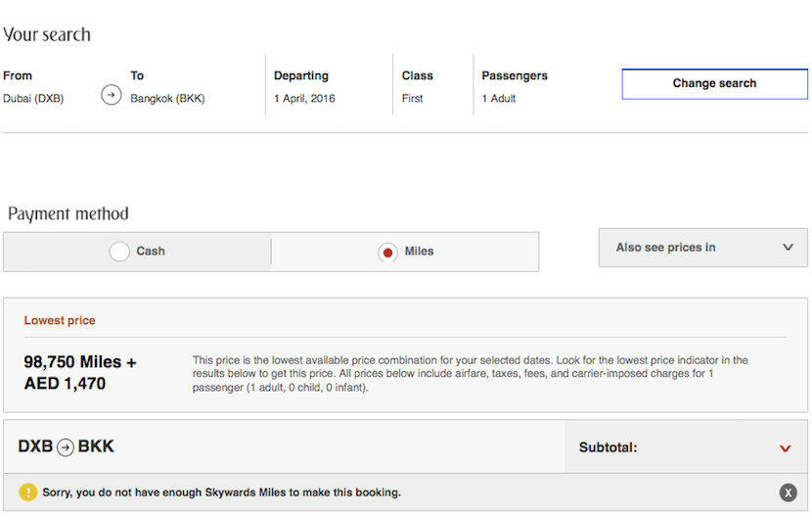Click the arrow icon between From and To

point(111,95)
